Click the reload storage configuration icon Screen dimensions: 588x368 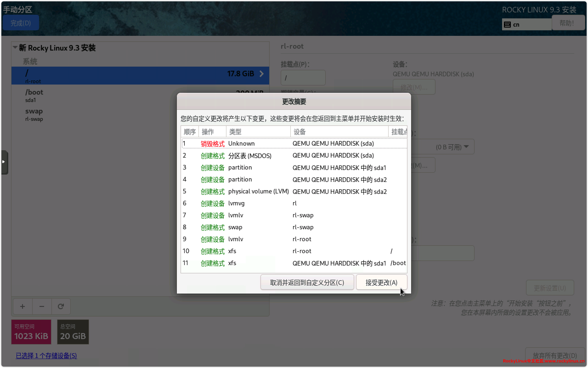pos(61,306)
